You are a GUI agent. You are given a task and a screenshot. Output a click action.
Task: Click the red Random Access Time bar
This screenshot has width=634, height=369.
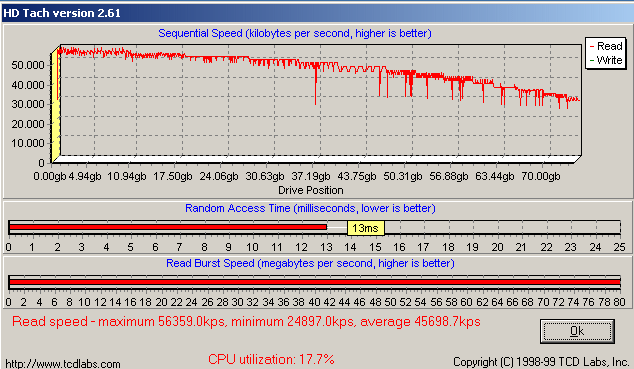(x=168, y=227)
